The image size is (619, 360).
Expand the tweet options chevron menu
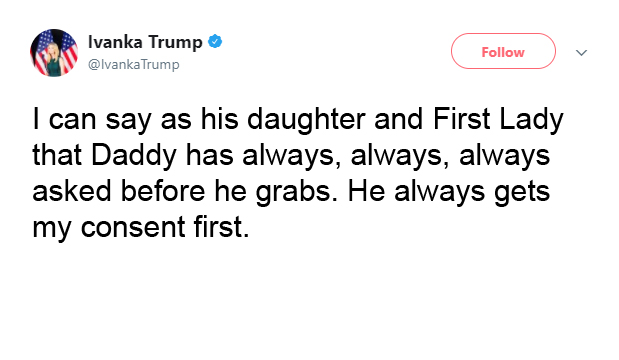[x=581, y=52]
